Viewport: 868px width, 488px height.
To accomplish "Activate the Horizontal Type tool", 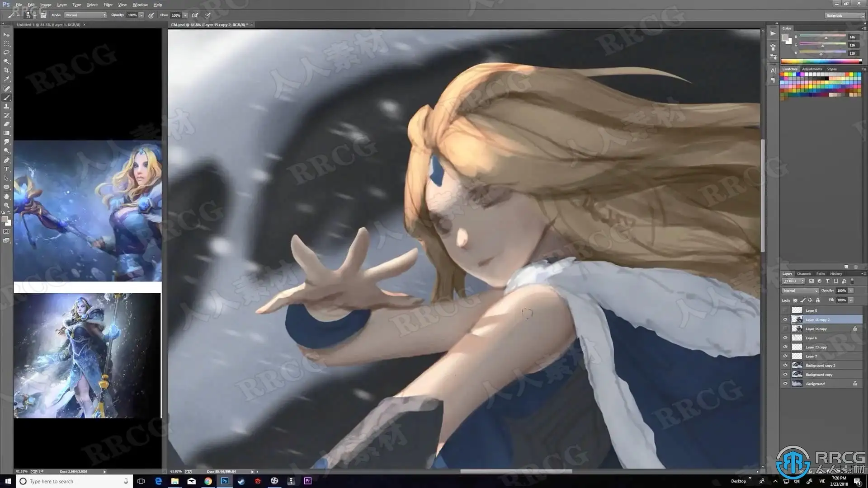I will coord(6,169).
